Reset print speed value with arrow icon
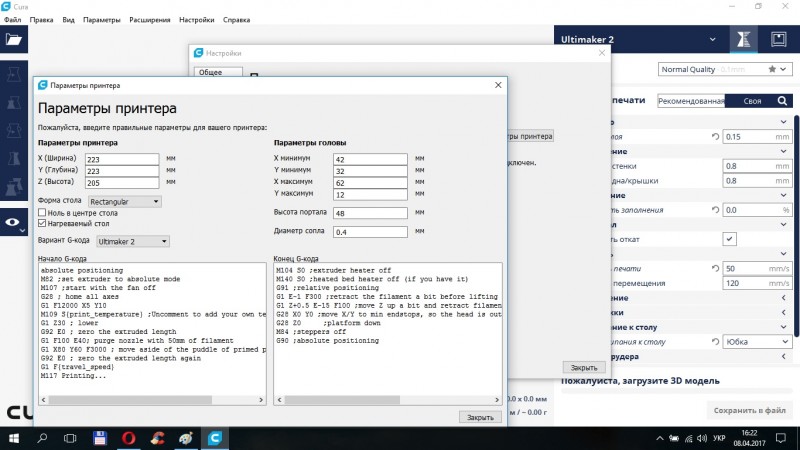The width and height of the screenshot is (800, 450). point(714,269)
